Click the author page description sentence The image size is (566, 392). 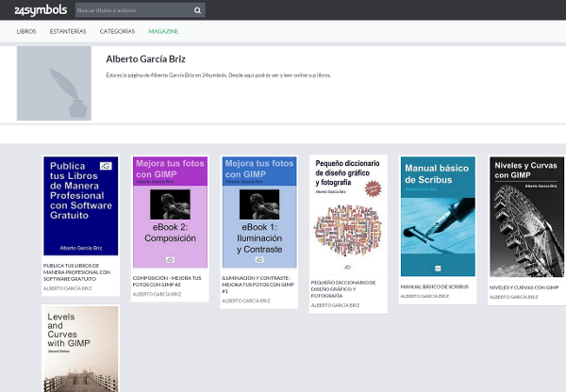(x=219, y=75)
